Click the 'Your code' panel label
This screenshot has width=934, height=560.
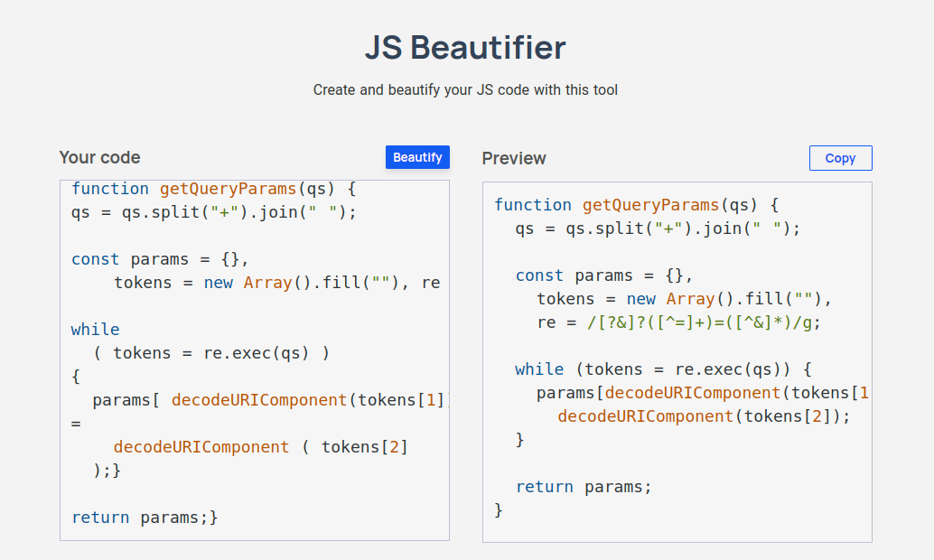tap(99, 157)
